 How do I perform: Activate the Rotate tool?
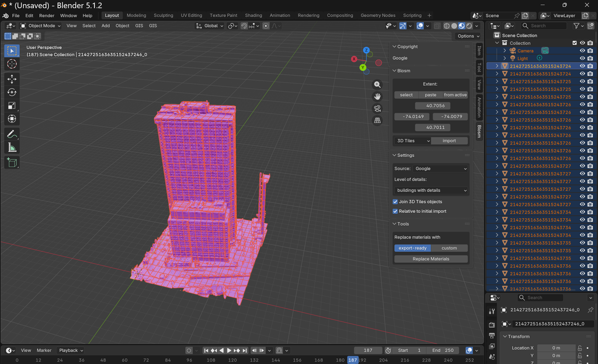pos(12,92)
